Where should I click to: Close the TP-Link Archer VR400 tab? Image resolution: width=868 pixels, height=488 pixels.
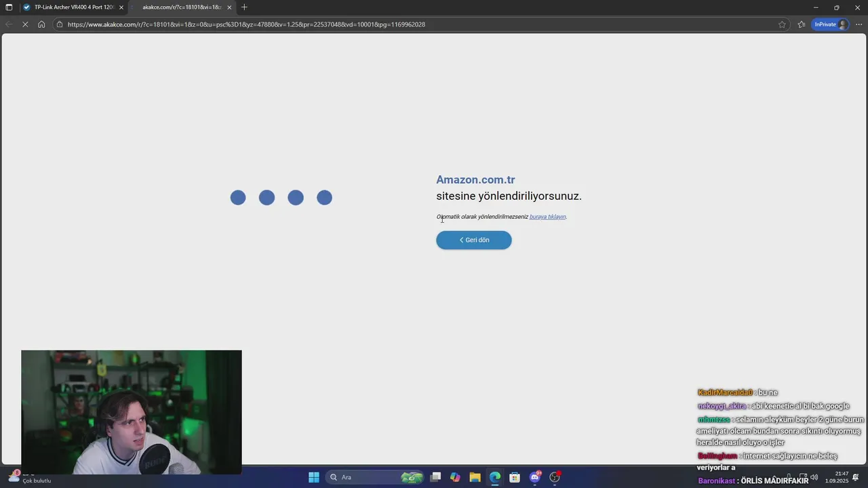point(121,7)
